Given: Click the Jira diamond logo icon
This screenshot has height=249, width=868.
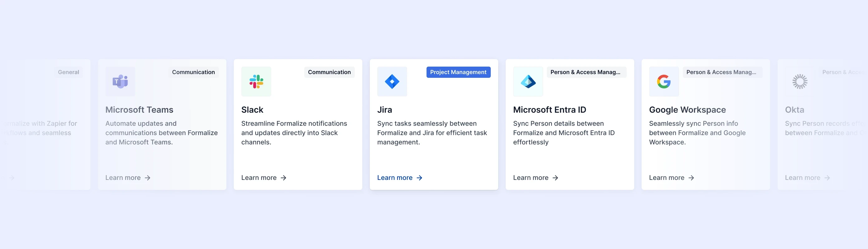Looking at the screenshot, I should point(392,82).
